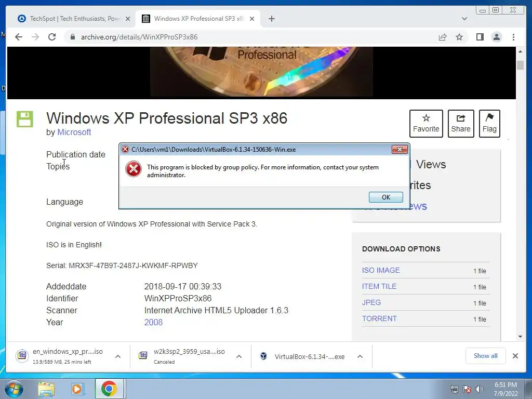Screen dimensions: 532x399
Task: Click the volume speaker tray icon
Action: click(x=479, y=389)
